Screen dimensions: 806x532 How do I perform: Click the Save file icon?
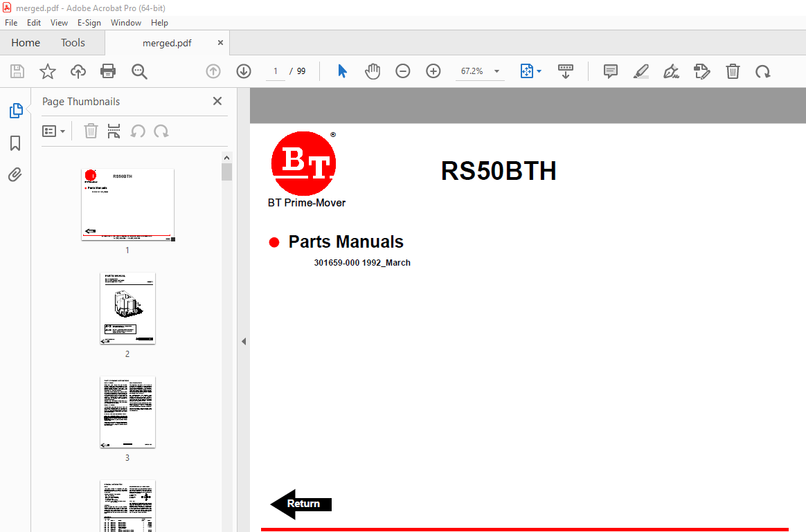click(17, 71)
